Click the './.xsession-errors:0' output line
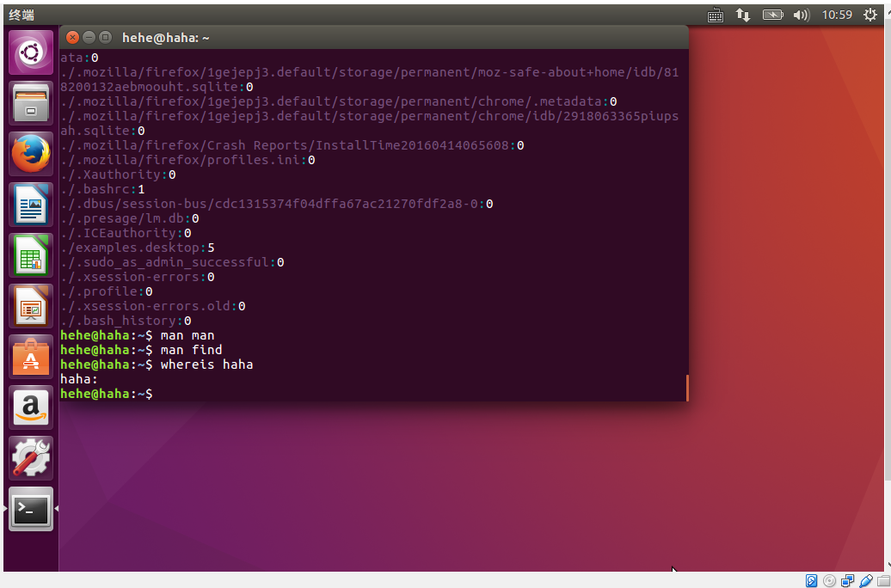 (138, 277)
